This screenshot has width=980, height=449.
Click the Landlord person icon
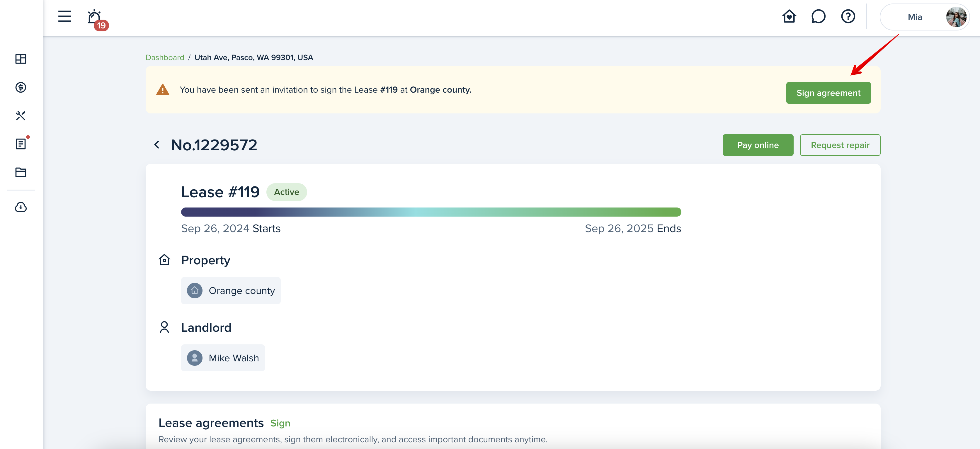[x=164, y=327]
